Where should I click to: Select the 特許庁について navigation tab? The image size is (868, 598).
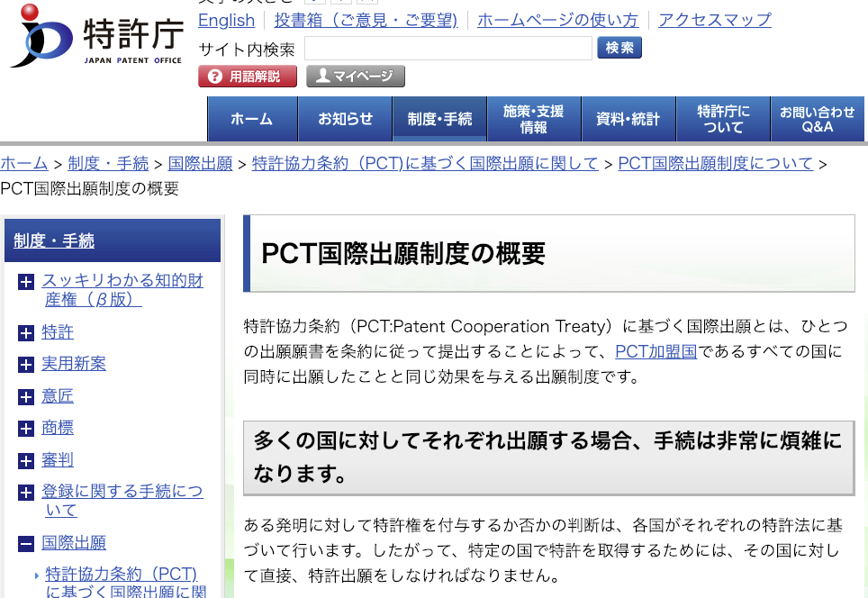pos(724,119)
